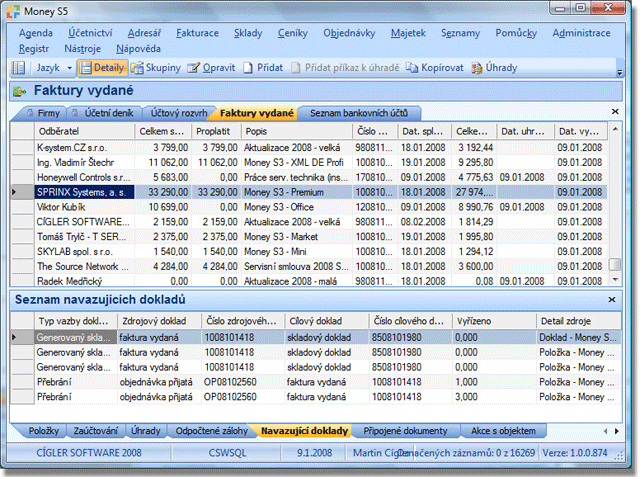Image resolution: width=640 pixels, height=477 pixels.
Task: Sort by the Cílový doklad column header
Action: point(327,321)
